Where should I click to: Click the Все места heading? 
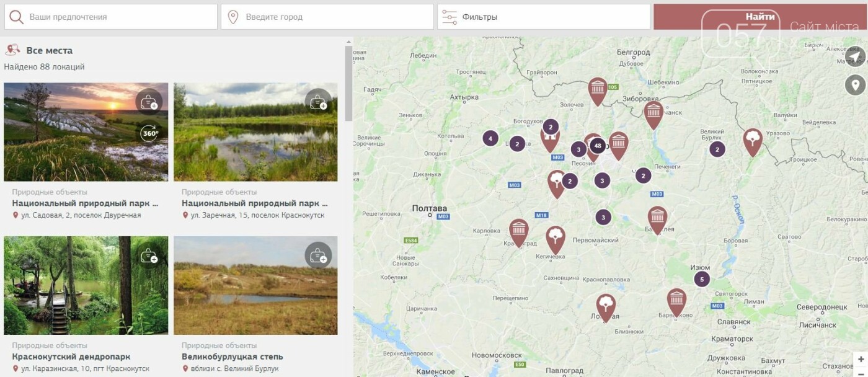pos(49,50)
